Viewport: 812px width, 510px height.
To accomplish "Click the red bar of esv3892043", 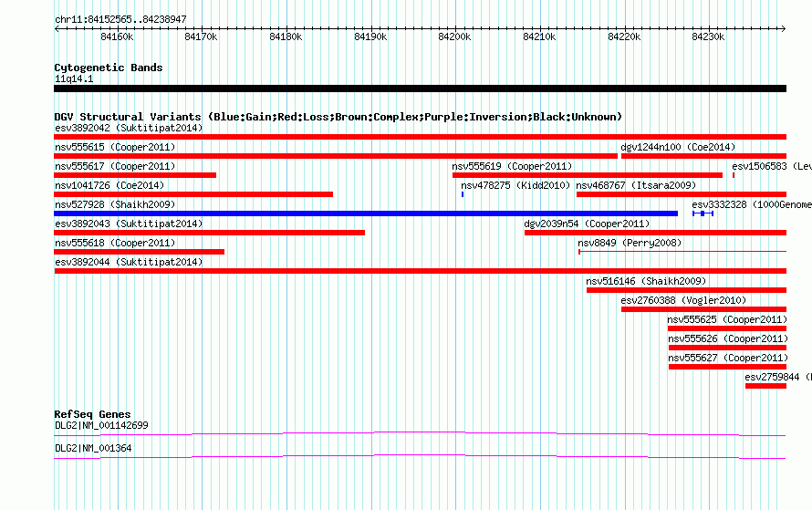I will click(209, 233).
